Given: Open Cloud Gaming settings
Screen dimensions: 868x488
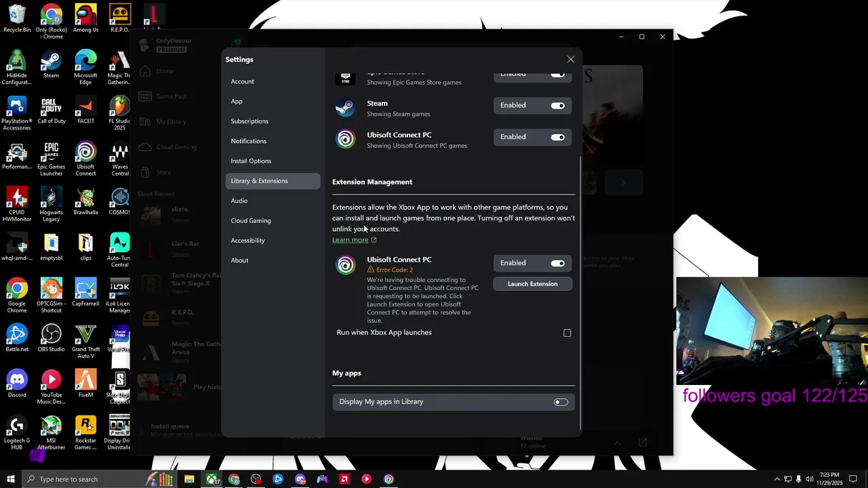Looking at the screenshot, I should pos(273,220).
